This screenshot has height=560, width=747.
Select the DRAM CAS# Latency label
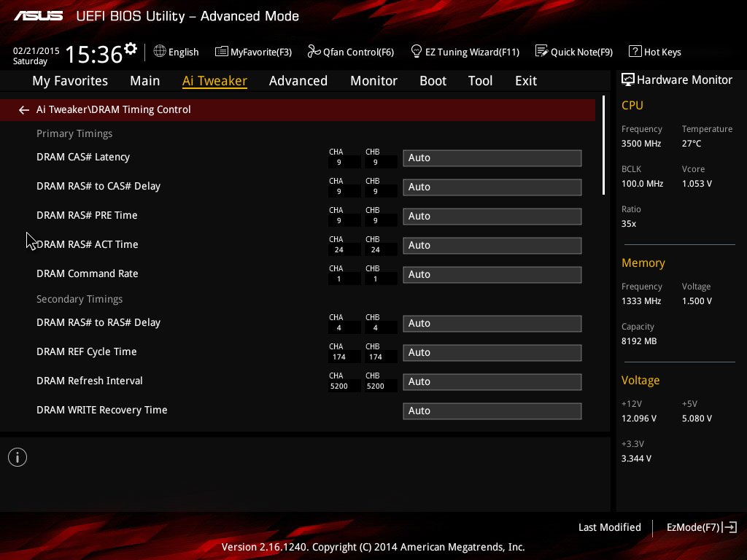tap(83, 157)
